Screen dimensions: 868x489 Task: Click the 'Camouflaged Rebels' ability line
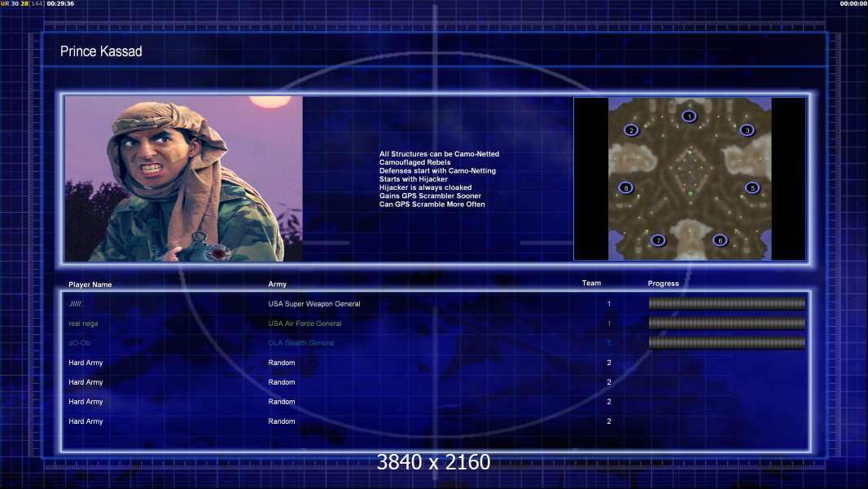(x=414, y=162)
